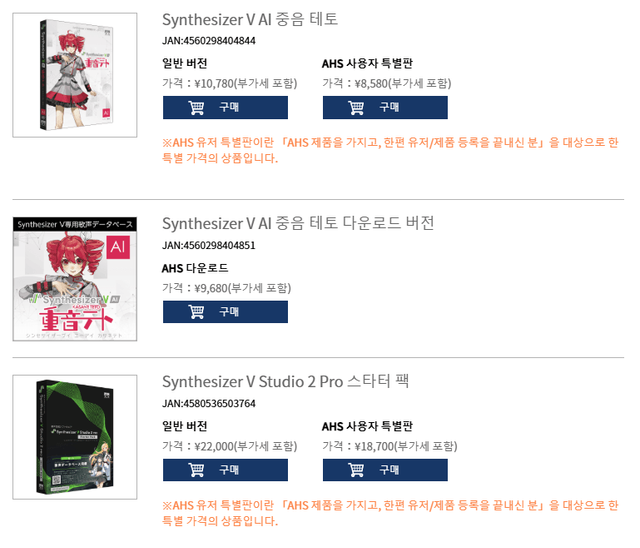Click cart icon for Studio 2 Pro AHS 특별판
The width and height of the screenshot is (640, 548).
356,470
